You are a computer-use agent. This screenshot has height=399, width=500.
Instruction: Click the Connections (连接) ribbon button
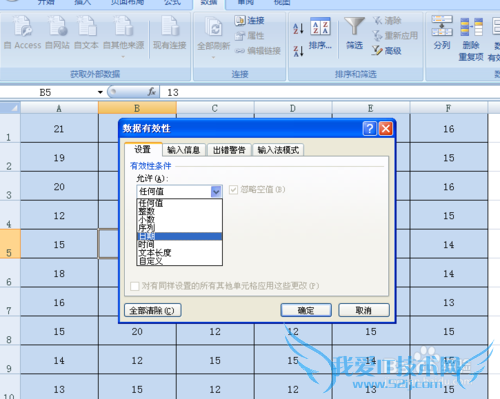click(x=250, y=21)
